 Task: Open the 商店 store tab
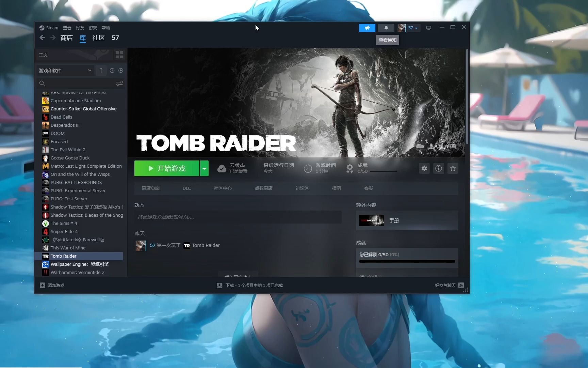click(x=66, y=38)
